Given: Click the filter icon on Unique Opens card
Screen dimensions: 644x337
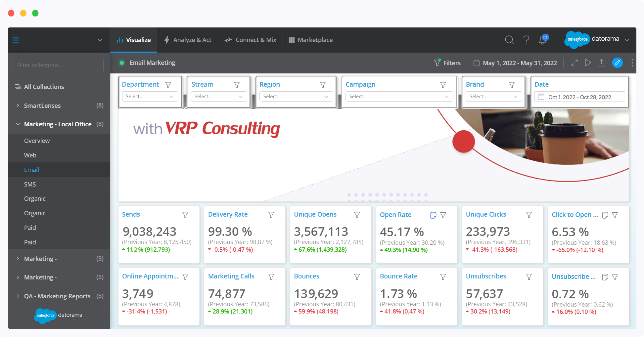Looking at the screenshot, I should pos(357,215).
